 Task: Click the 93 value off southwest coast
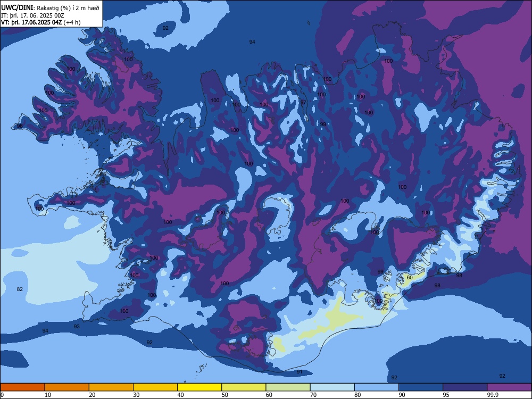point(77,327)
